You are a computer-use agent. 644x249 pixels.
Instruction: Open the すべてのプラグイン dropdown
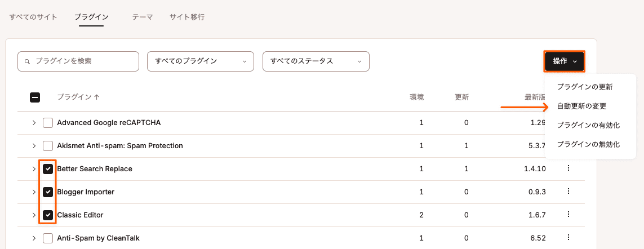pos(201,61)
